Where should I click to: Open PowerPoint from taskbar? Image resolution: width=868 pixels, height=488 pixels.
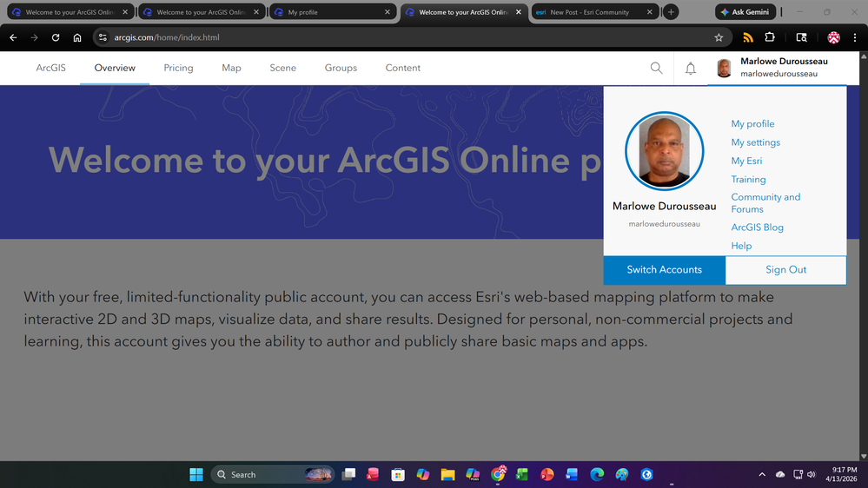[x=547, y=475]
